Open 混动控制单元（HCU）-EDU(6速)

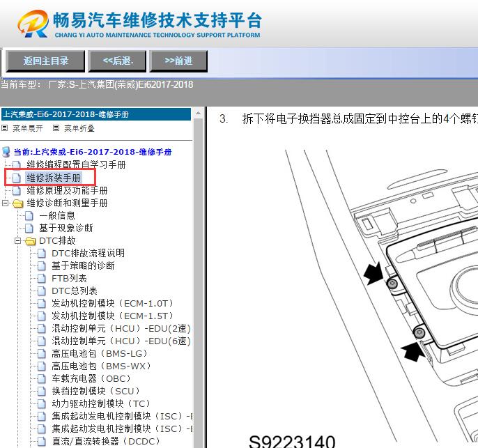[121, 341]
